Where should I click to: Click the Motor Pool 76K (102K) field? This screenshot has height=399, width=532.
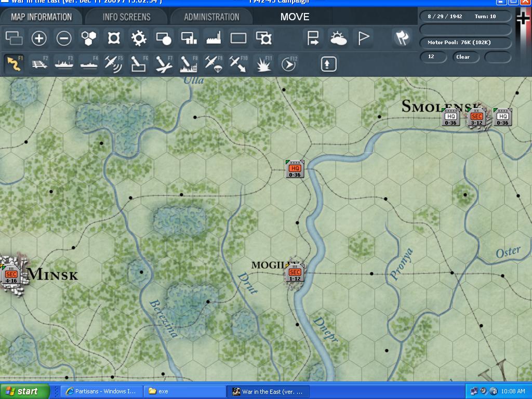click(465, 43)
